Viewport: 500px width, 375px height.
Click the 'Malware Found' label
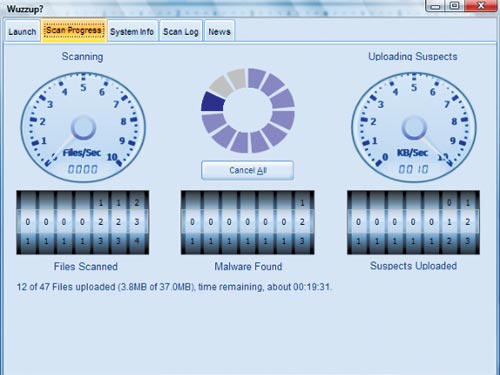click(248, 266)
